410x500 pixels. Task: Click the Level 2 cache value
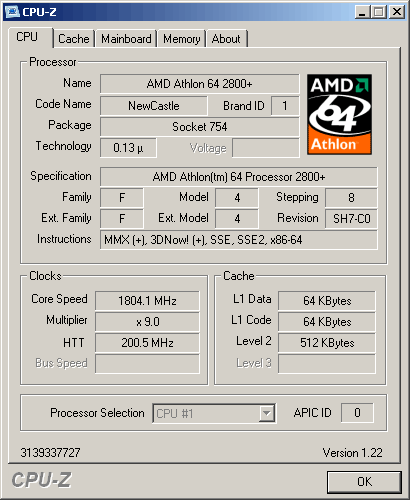click(x=327, y=343)
